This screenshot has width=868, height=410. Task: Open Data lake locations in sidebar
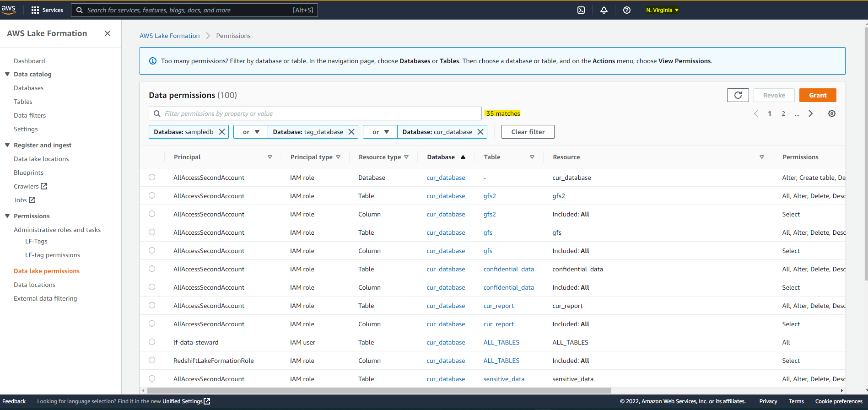coord(41,159)
